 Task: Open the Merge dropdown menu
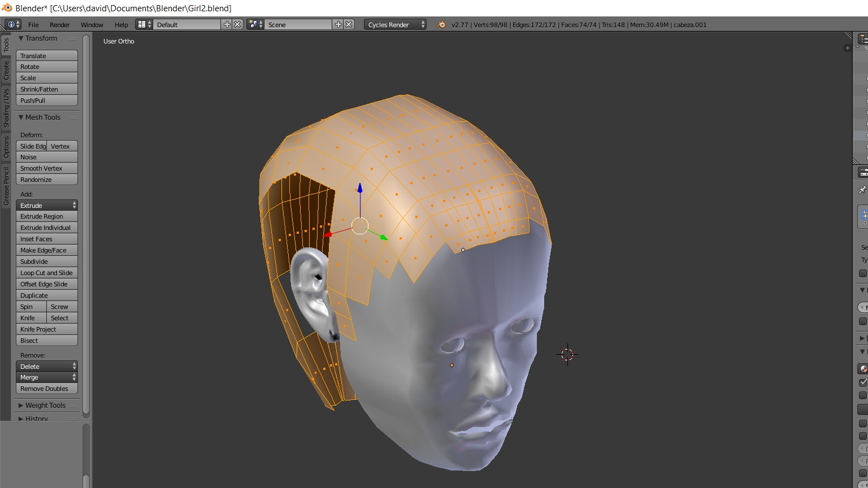pos(46,377)
